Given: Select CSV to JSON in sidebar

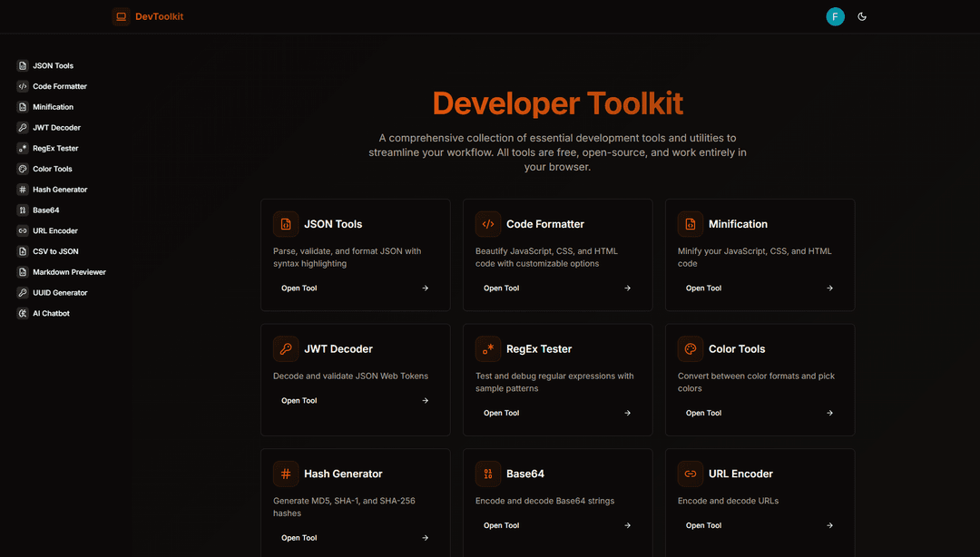Looking at the screenshot, I should [55, 251].
